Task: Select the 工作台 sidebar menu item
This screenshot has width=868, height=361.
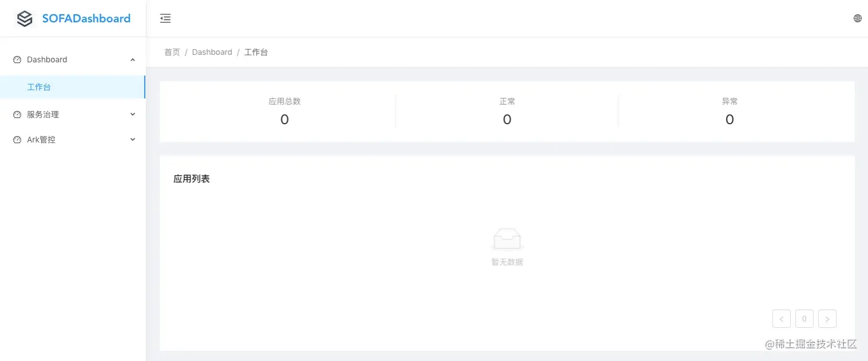Action: point(72,87)
